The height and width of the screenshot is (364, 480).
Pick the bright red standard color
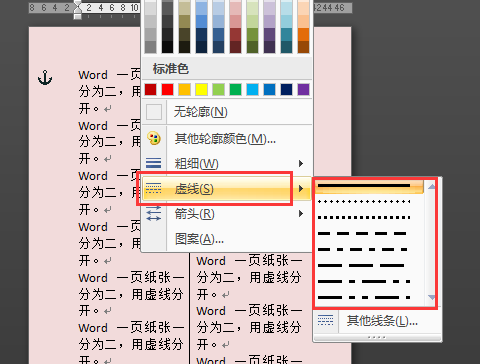[x=167, y=90]
